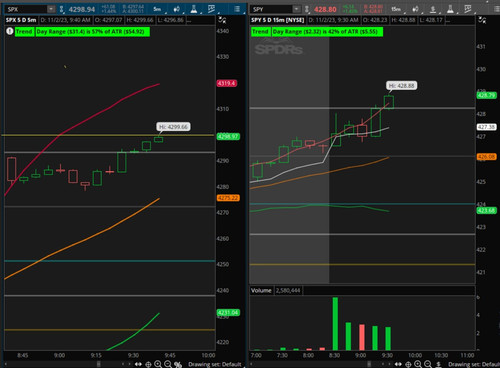The width and height of the screenshot is (500, 368).
Task: Open Drawing set: Default under SPY chart
Action: pyautogui.click(x=474, y=364)
